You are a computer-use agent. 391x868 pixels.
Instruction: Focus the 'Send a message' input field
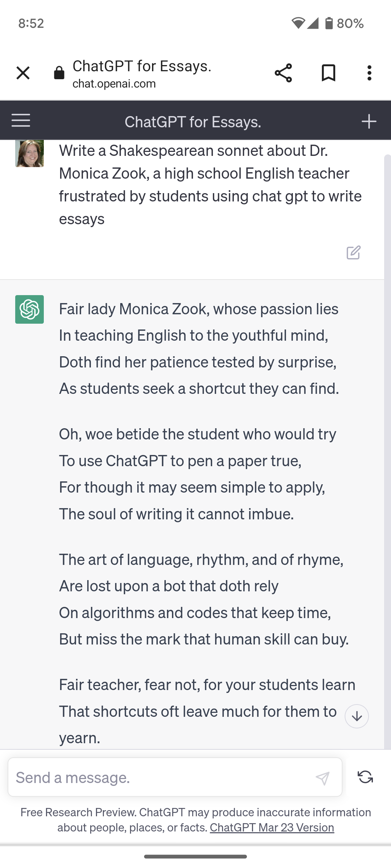click(x=163, y=777)
